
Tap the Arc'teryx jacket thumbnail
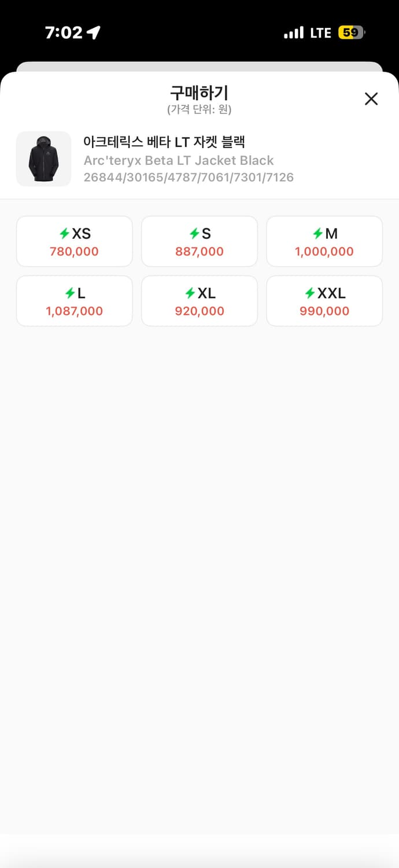pyautogui.click(x=43, y=159)
